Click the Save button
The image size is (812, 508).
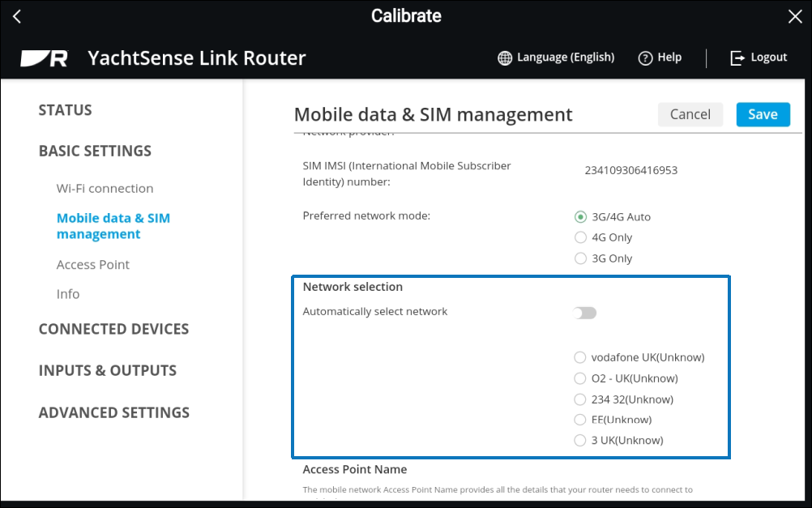[763, 114]
